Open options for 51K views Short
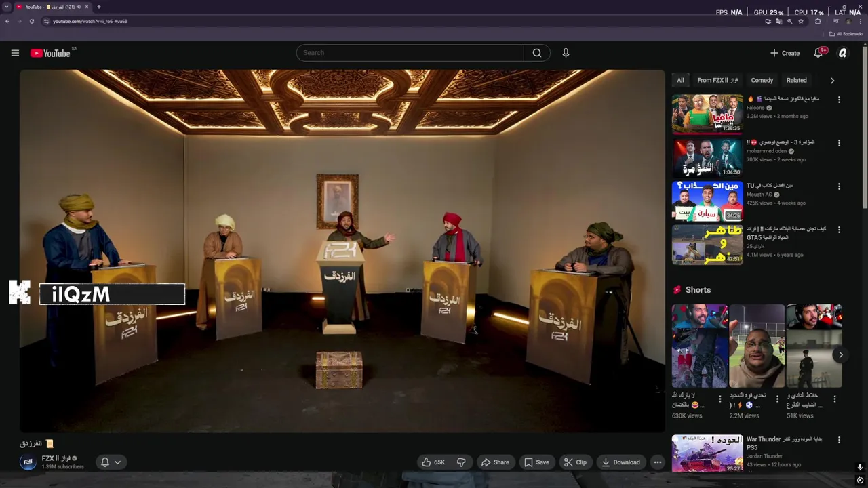This screenshot has width=868, height=488. 835,399
